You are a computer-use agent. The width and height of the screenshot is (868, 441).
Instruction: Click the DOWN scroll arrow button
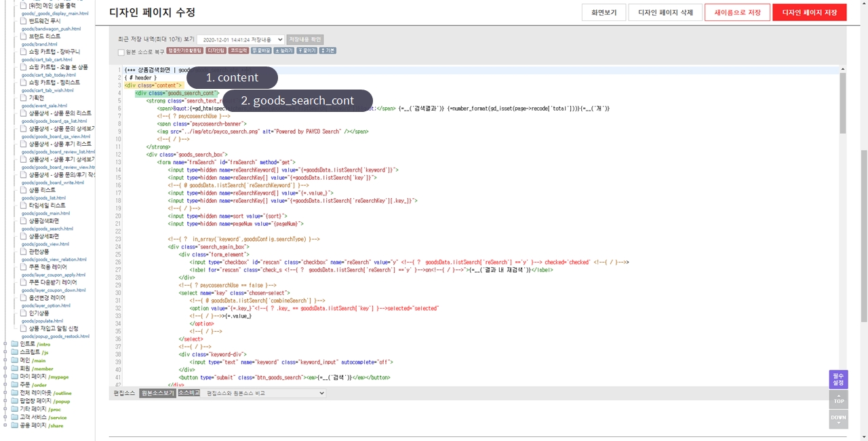838,419
